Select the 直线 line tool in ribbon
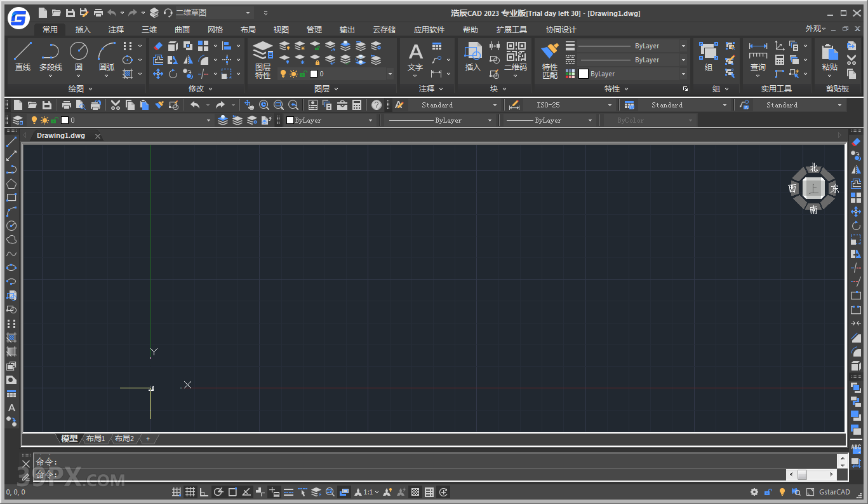 23,56
